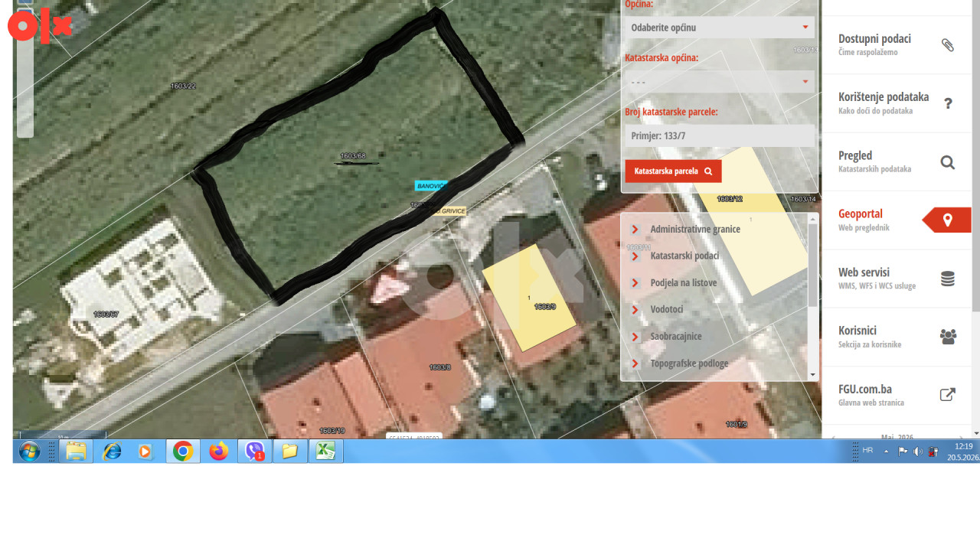Viewport: 980px width, 551px height.
Task: Click parcel label 1603/19 on map
Action: 332,431
